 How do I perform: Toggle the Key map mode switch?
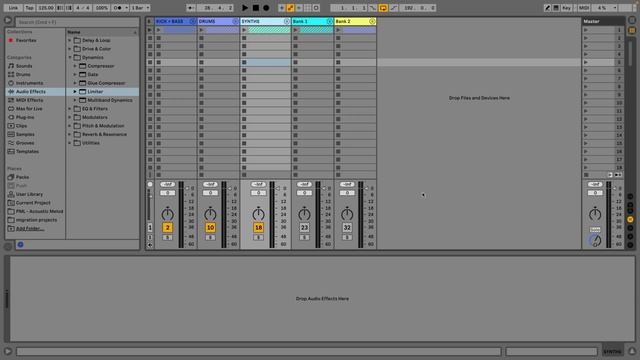click(x=566, y=8)
